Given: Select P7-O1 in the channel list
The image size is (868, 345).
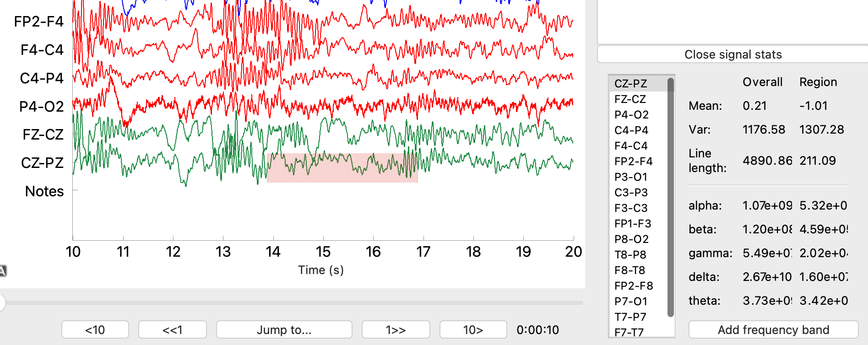Looking at the screenshot, I should (630, 302).
